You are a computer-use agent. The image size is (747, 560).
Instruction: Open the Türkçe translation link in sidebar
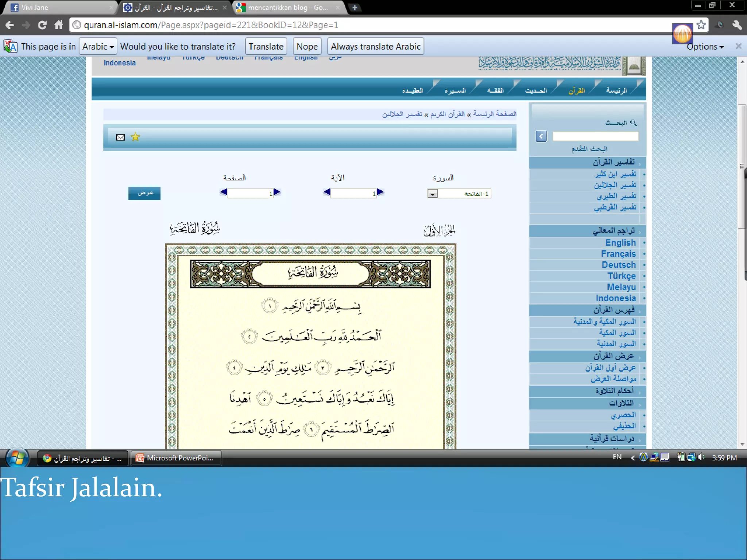pos(622,276)
